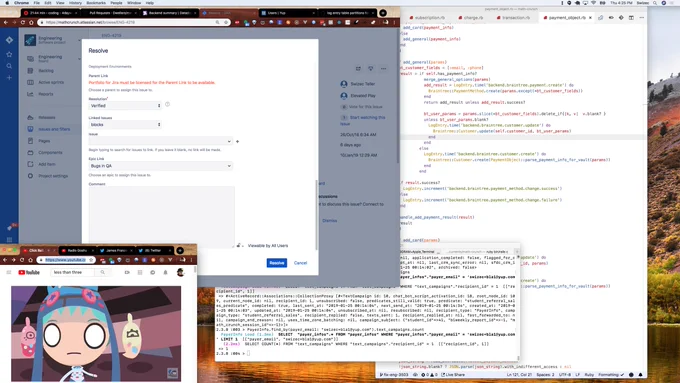Switch to the Users browser tab
The image size is (680, 383).
click(288, 13)
